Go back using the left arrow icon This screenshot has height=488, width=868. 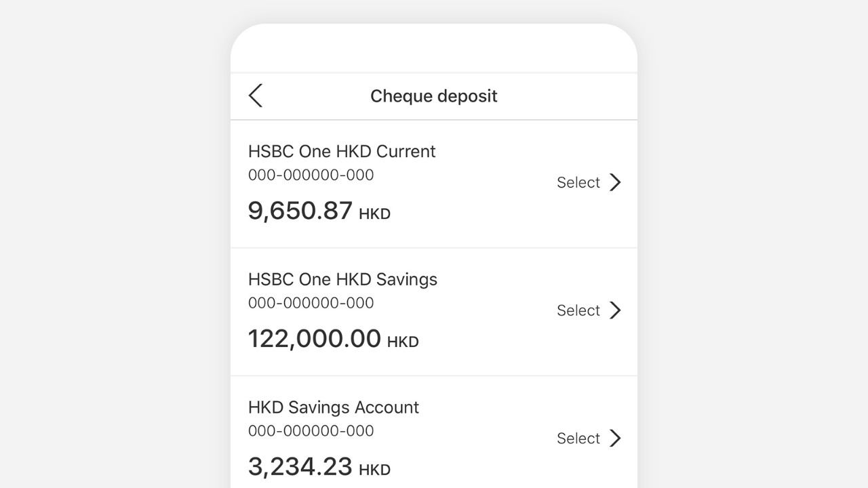click(256, 96)
